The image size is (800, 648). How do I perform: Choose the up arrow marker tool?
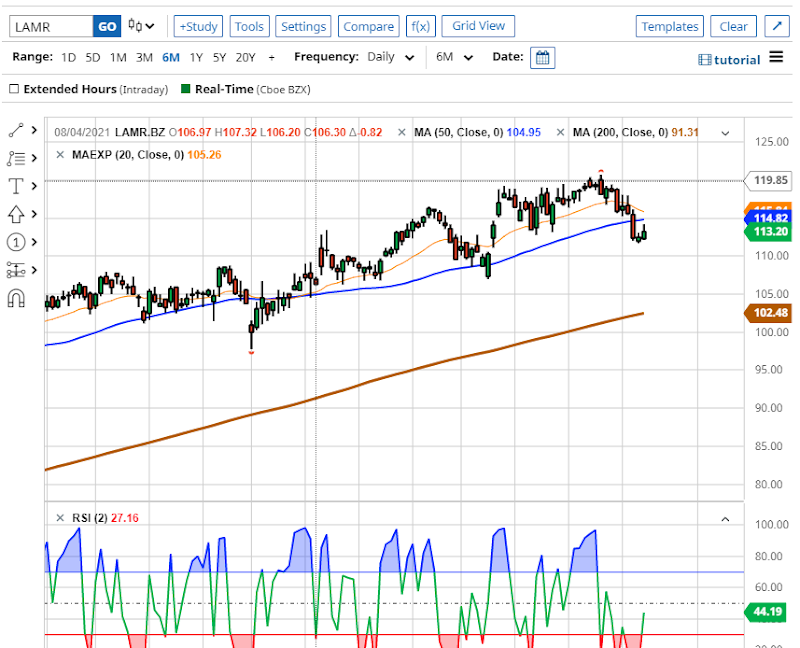(16, 214)
